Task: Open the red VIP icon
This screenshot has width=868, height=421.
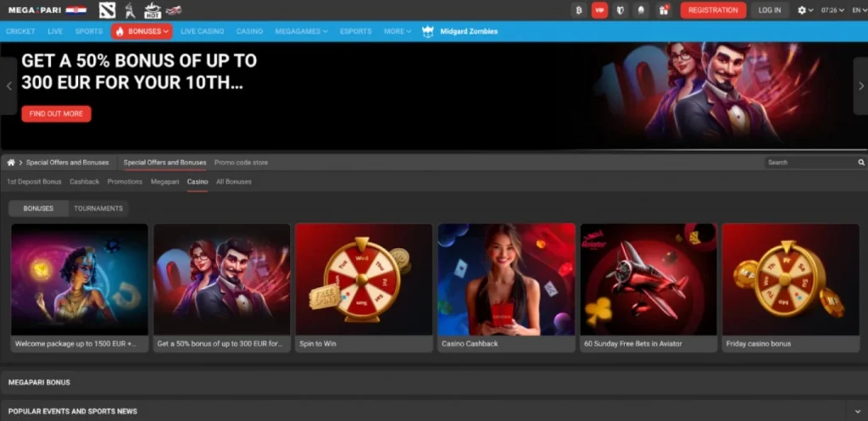Action: click(600, 10)
